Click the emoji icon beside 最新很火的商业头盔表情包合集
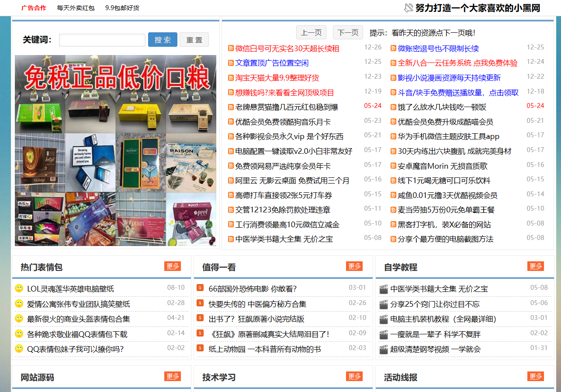Viewport: 561px width, 392px height. tap(19, 319)
